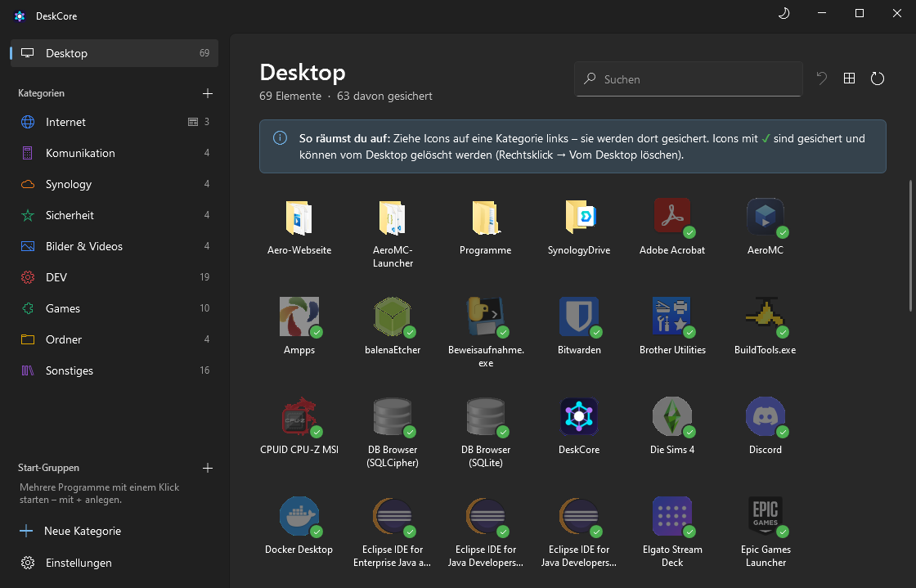Open the Sicherheit category
The width and height of the screenshot is (916, 588).
pos(114,215)
